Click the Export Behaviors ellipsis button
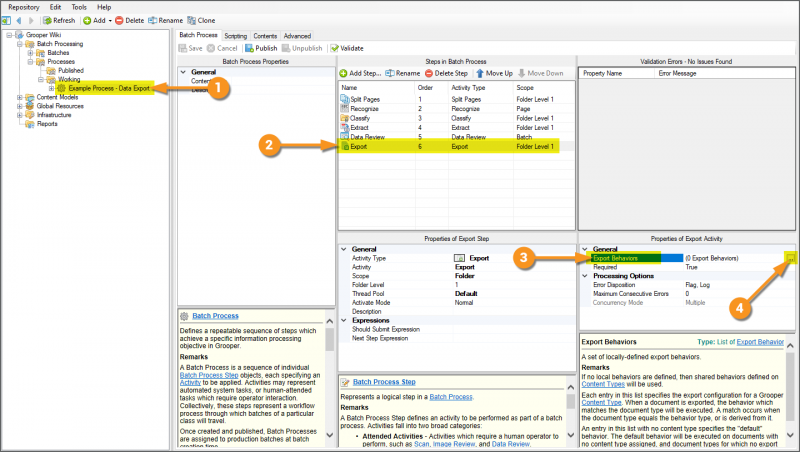Image resolution: width=800 pixels, height=452 pixels. [x=790, y=258]
